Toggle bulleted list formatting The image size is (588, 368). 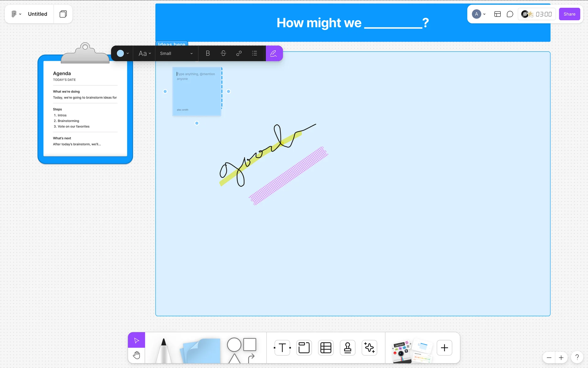(x=254, y=53)
